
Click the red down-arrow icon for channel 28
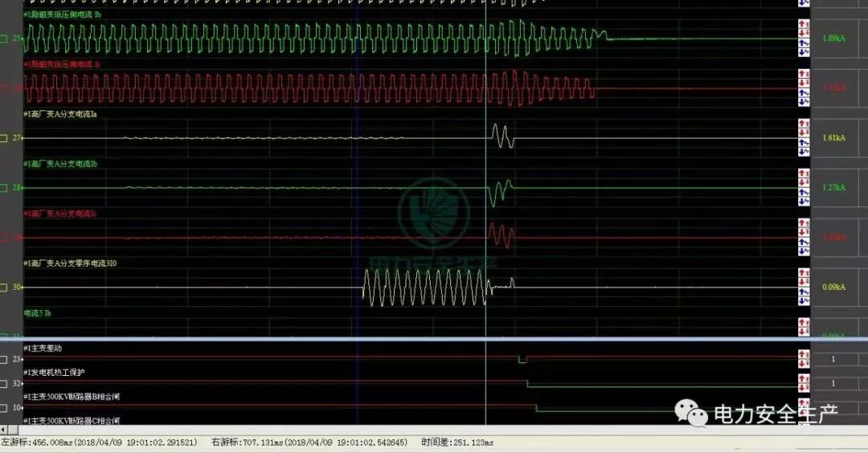(804, 182)
